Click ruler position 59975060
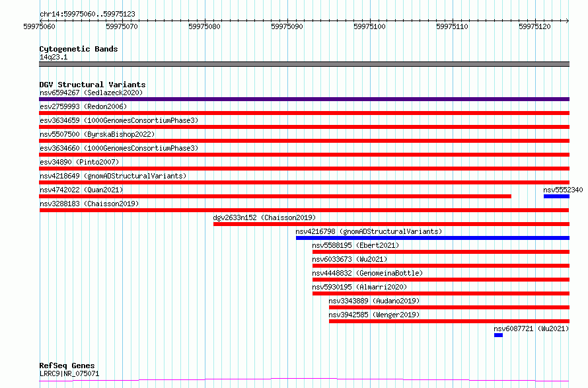This screenshot has height=388, width=588. [x=39, y=26]
